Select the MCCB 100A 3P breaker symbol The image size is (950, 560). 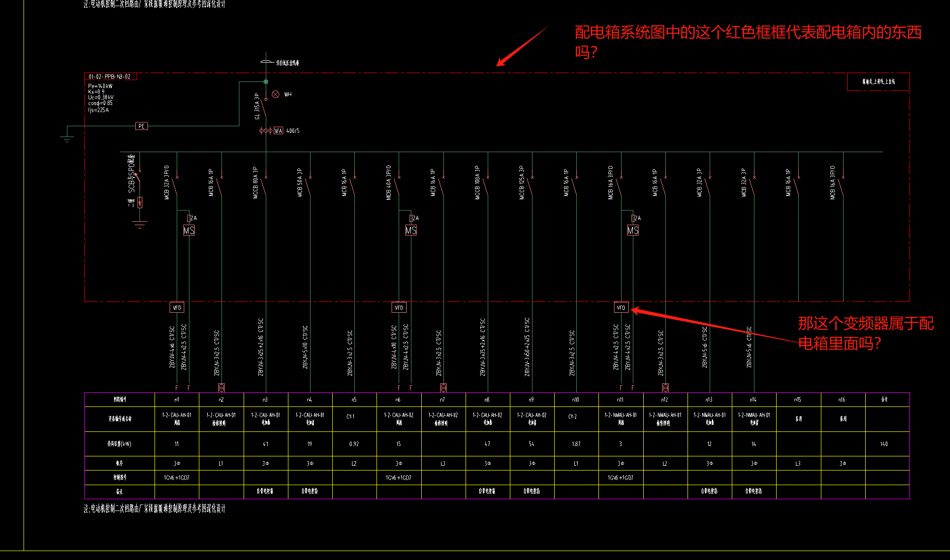tap(486, 185)
